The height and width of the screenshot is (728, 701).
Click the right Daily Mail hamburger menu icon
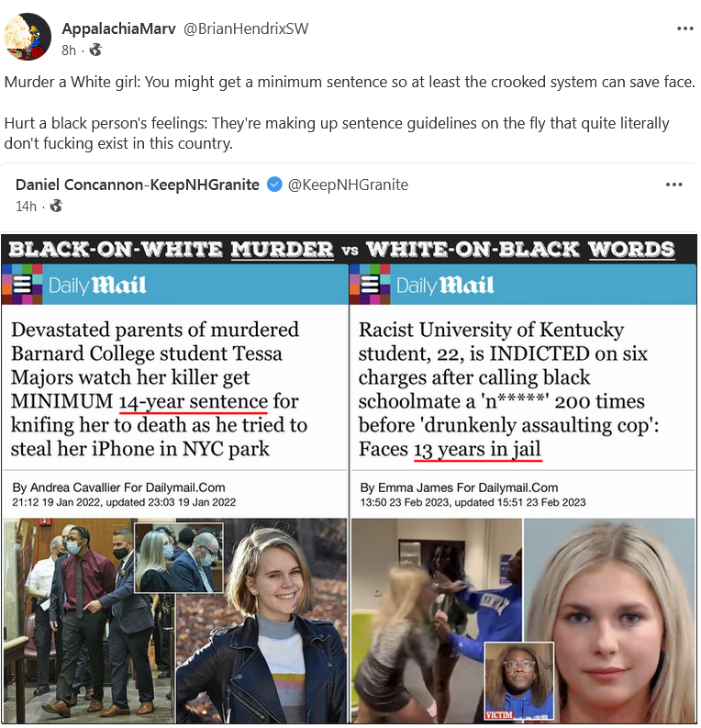click(370, 285)
